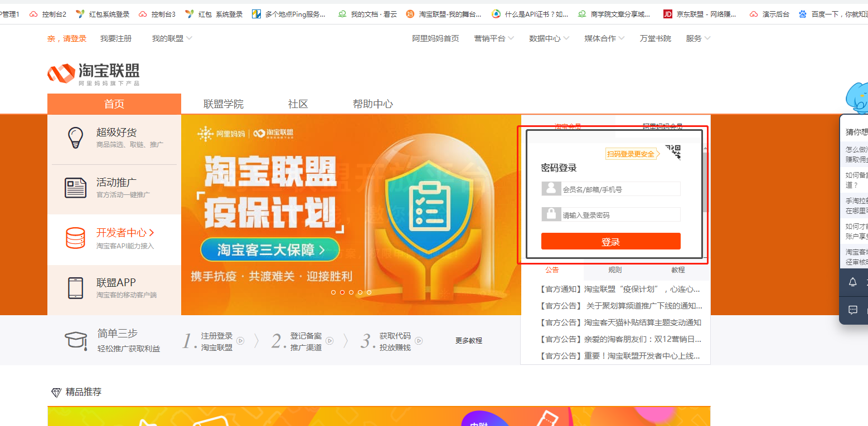This screenshot has height=426, width=868.
Task: Click the graduation cap 简单三步 icon
Action: 76,340
